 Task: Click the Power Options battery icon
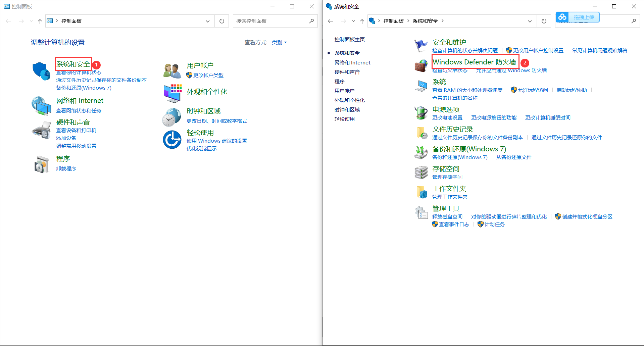421,113
